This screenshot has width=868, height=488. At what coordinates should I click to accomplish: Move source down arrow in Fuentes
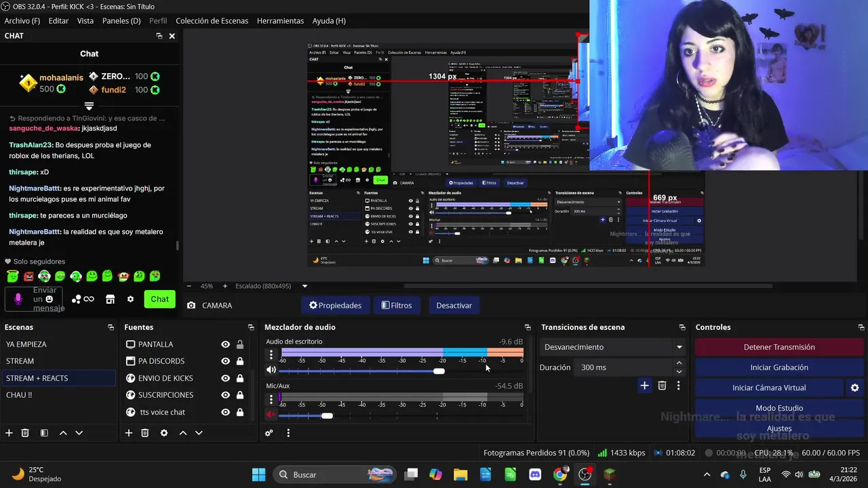[x=199, y=433]
